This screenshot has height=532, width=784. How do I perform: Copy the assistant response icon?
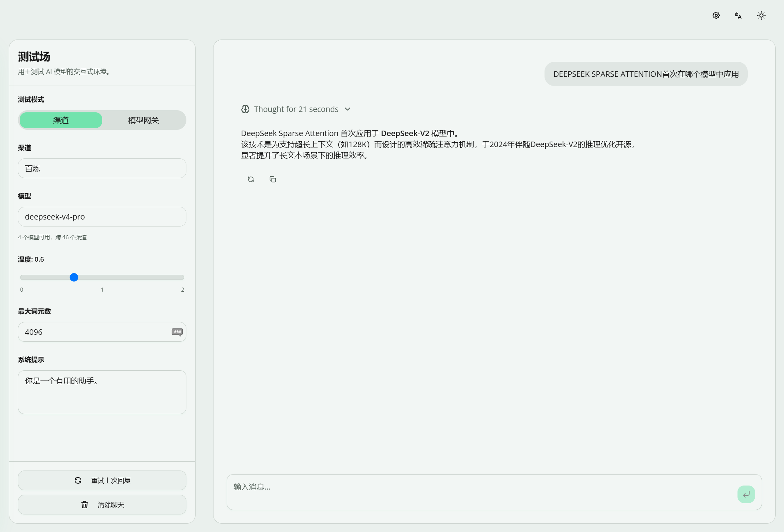(273, 179)
